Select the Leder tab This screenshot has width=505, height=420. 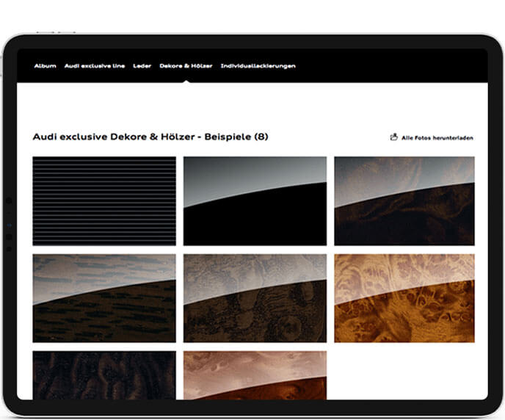pyautogui.click(x=142, y=66)
